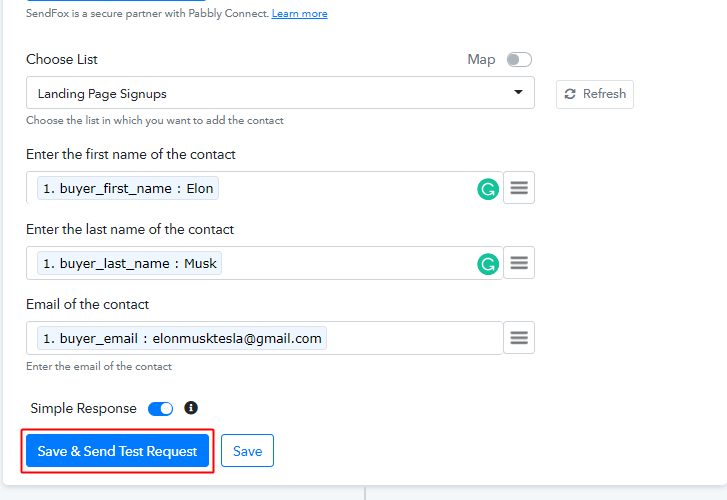
Task: Click the white Save button
Action: pos(247,451)
